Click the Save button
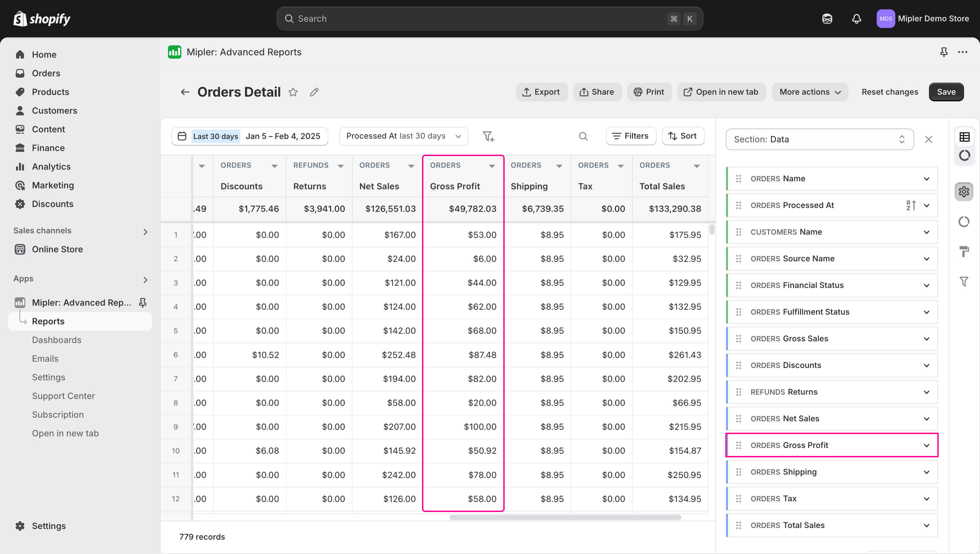 coord(946,92)
